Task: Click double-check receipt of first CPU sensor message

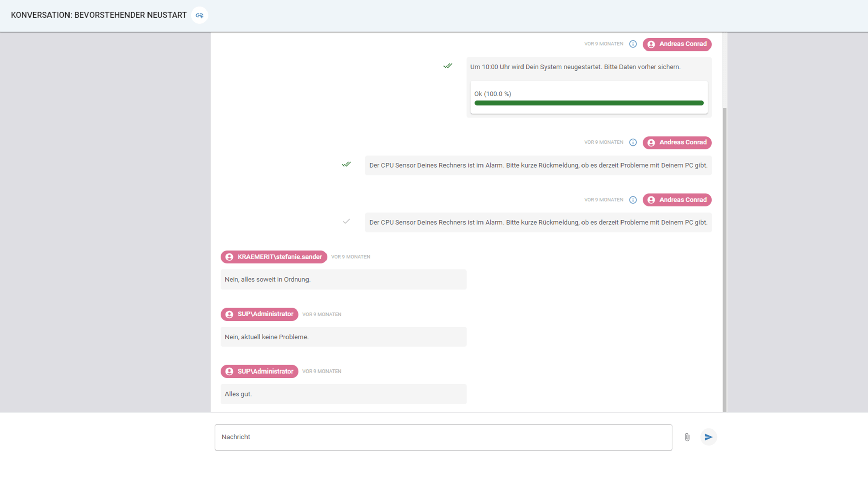Action: pyautogui.click(x=346, y=164)
